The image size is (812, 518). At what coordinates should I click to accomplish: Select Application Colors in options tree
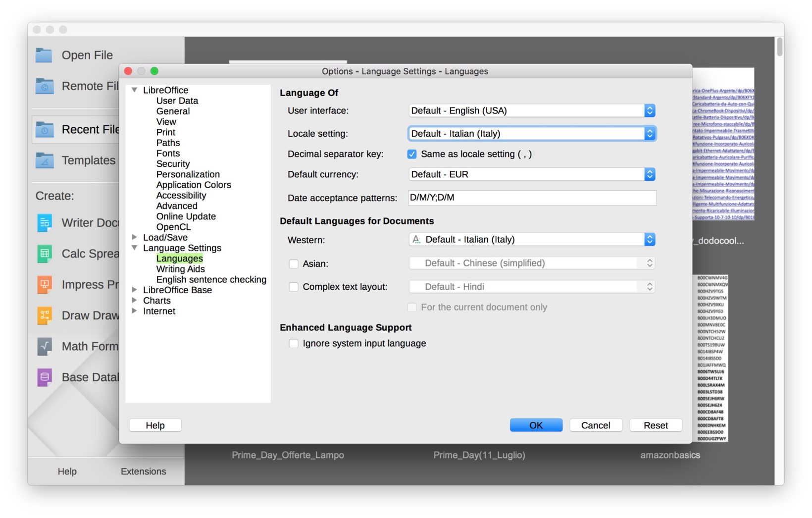point(194,185)
